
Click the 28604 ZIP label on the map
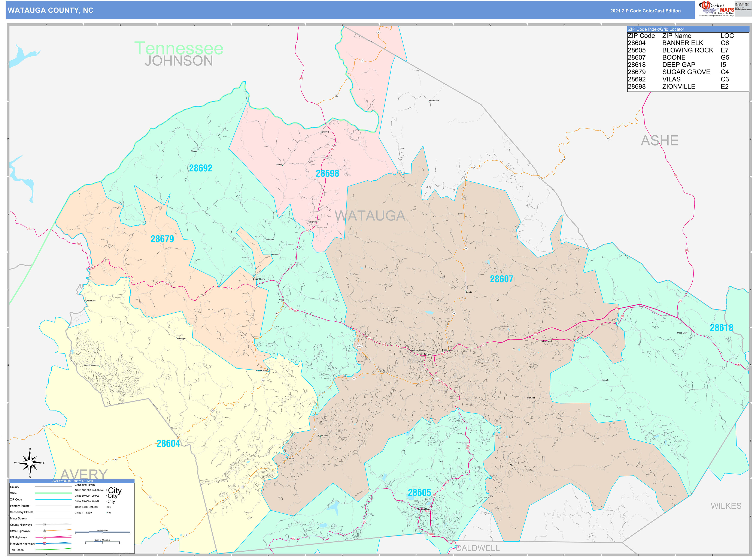pos(168,443)
